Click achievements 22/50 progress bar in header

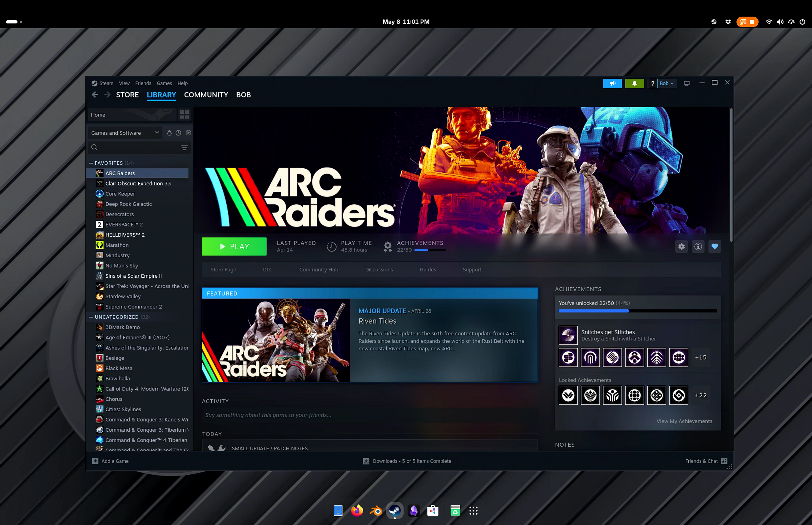[x=430, y=250]
